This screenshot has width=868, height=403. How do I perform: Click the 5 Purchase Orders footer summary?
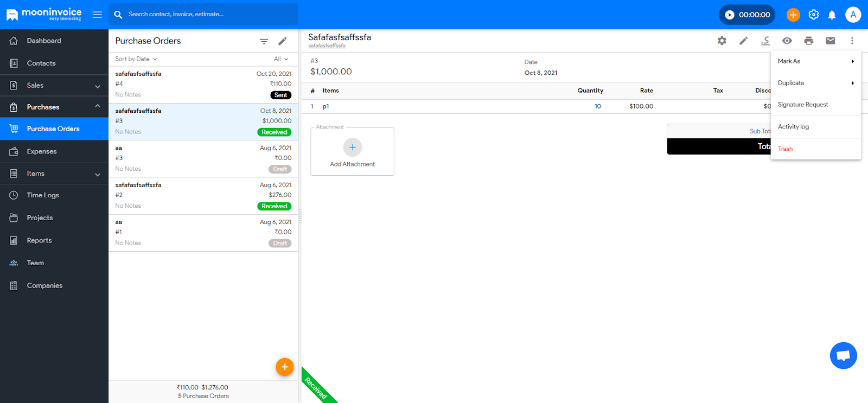click(x=203, y=396)
